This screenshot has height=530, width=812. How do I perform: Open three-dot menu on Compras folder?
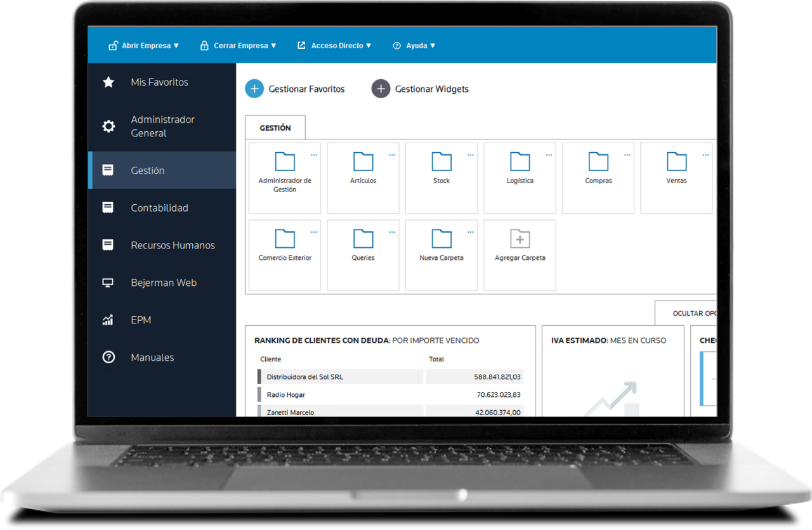tap(627, 155)
